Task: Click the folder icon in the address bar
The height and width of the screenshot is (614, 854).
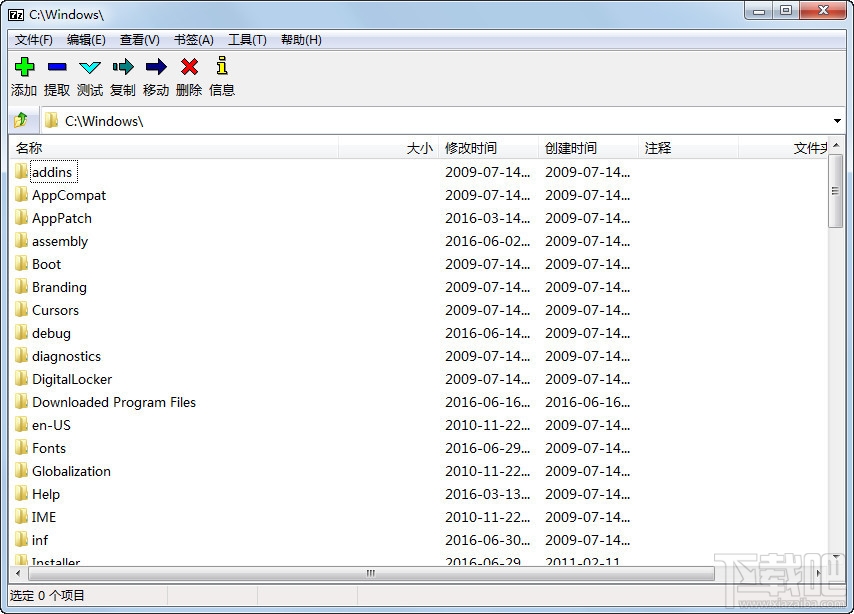Action: tap(52, 120)
